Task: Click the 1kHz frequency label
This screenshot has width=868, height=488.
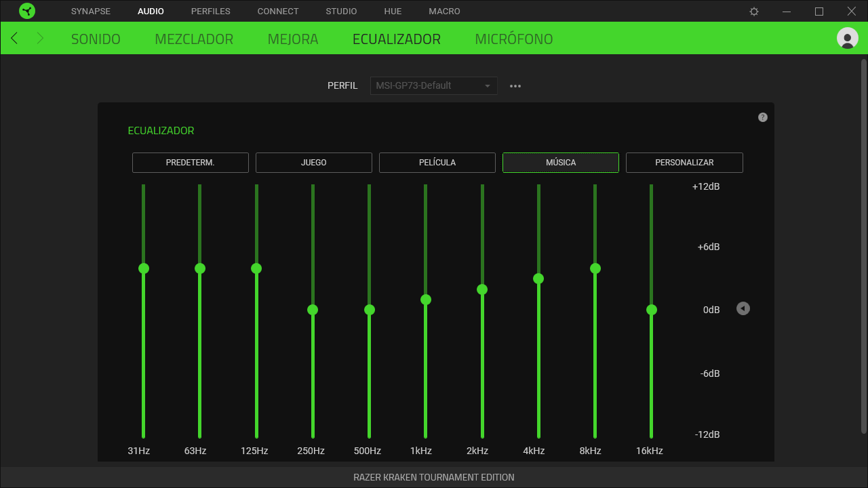Action: (421, 451)
